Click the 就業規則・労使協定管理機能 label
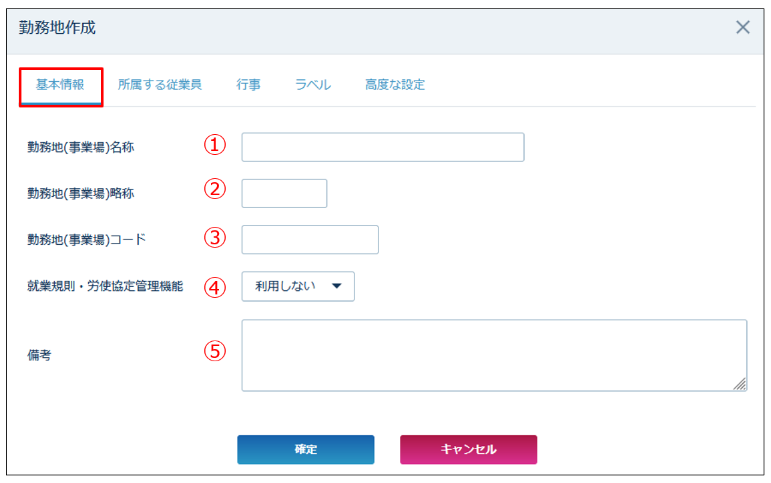This screenshot has height=483, width=771. click(x=105, y=286)
